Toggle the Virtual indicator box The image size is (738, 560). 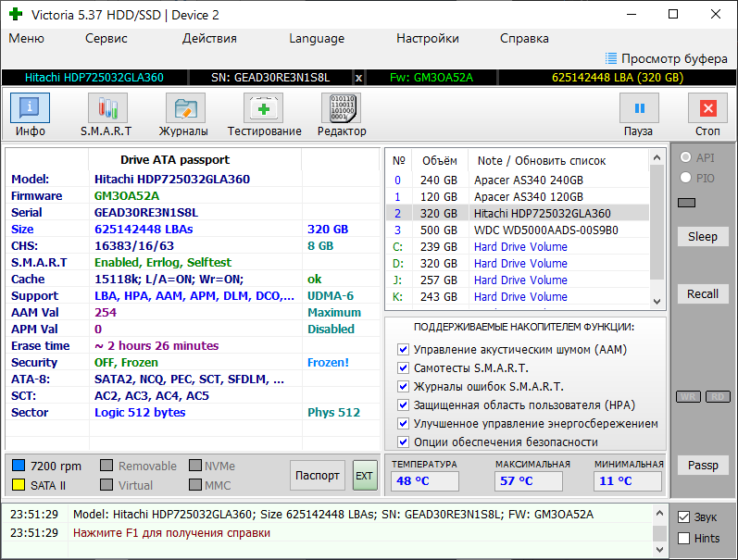point(106,485)
